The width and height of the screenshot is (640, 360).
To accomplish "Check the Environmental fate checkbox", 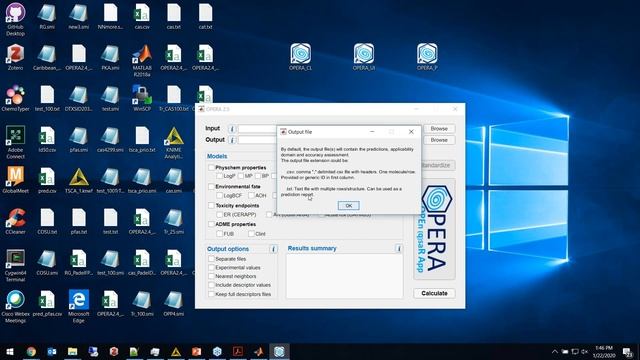I will 211,187.
